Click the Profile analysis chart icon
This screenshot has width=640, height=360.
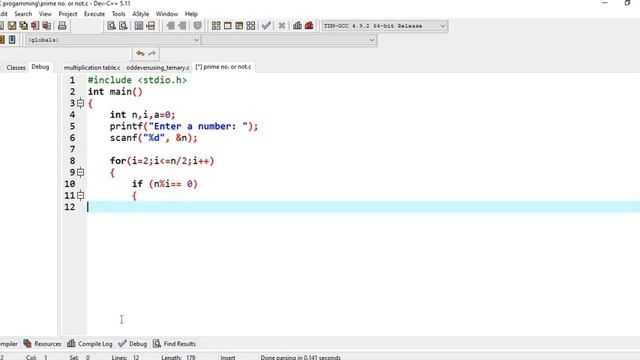click(298, 26)
